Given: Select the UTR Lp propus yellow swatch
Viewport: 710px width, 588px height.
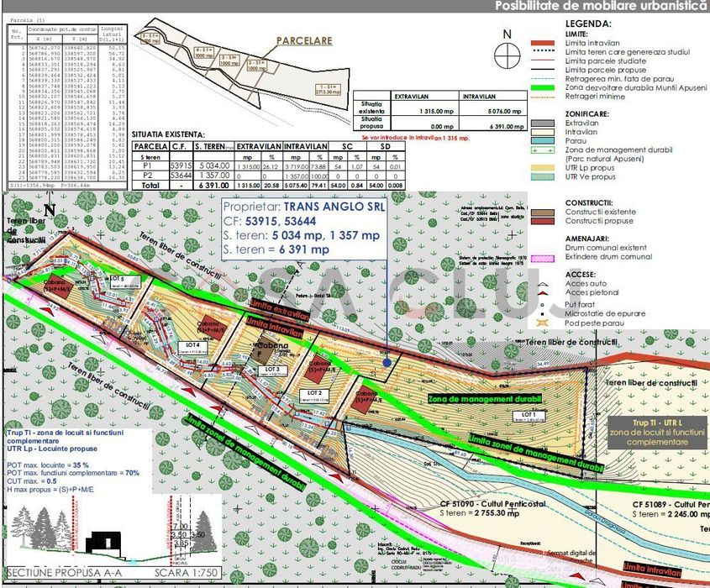Looking at the screenshot, I should pyautogui.click(x=543, y=168).
